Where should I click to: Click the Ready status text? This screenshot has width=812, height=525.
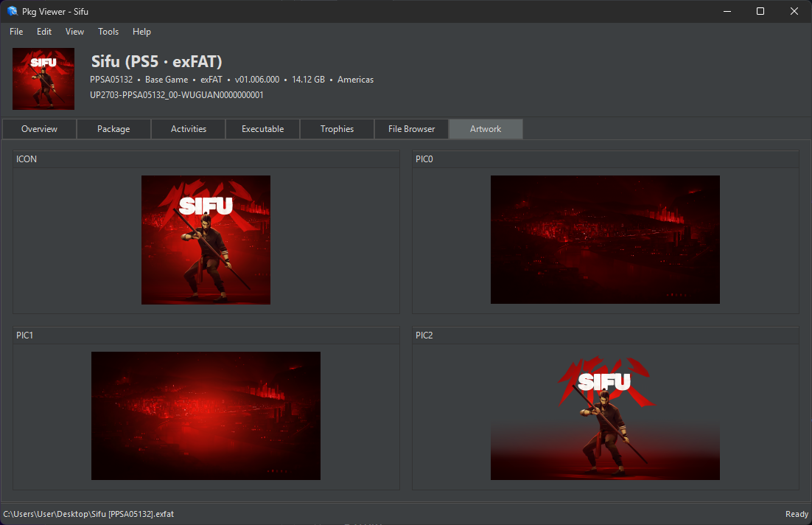pos(797,514)
